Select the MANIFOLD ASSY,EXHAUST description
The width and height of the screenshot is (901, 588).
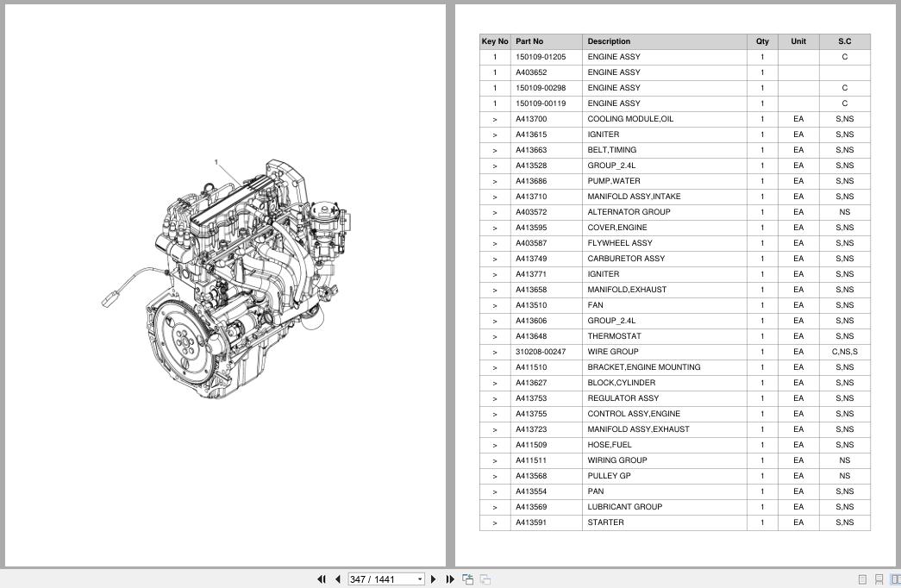[638, 429]
